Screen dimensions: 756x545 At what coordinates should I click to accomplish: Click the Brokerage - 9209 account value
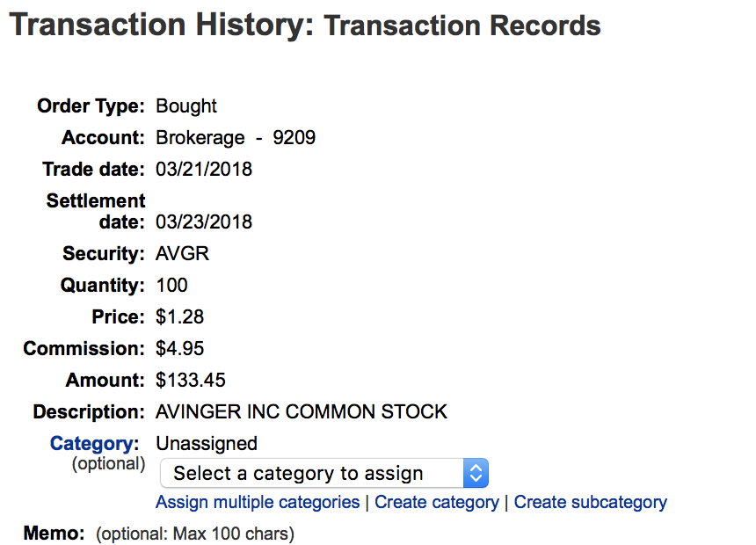(x=236, y=138)
